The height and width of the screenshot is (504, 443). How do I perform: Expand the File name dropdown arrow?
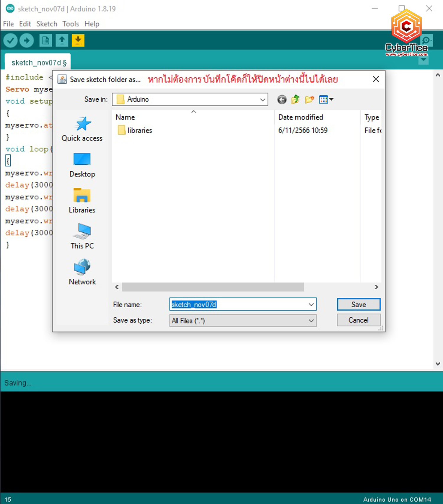coord(311,304)
